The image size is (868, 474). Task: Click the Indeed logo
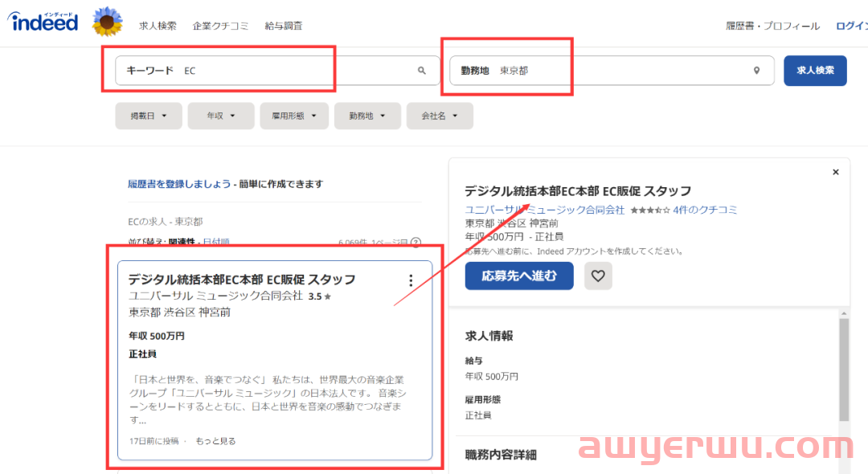(43, 22)
